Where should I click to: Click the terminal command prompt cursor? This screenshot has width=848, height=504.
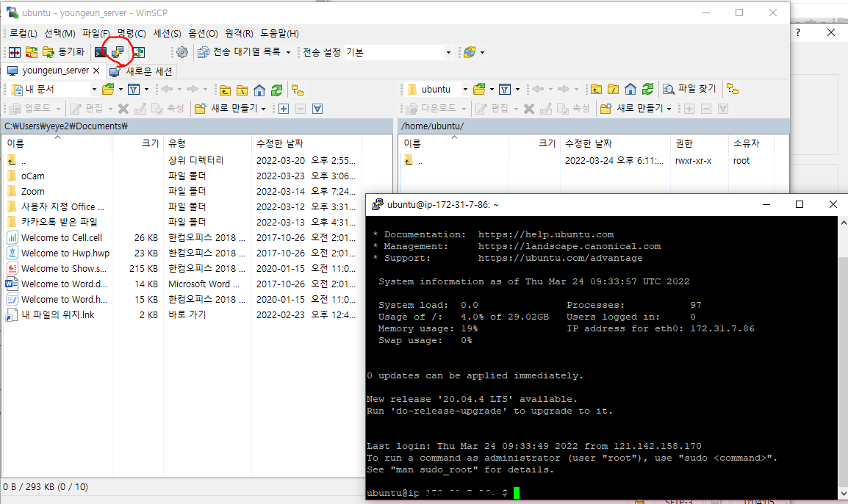click(x=517, y=493)
